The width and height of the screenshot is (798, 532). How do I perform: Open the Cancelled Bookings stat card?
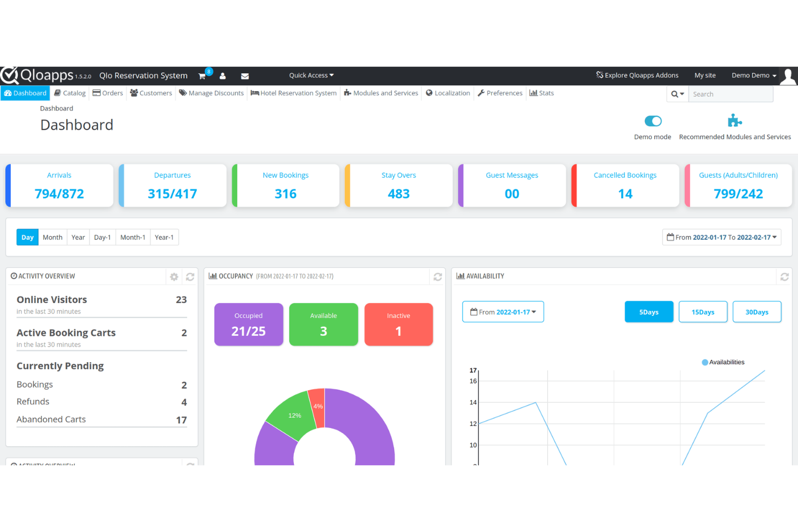coord(625,185)
